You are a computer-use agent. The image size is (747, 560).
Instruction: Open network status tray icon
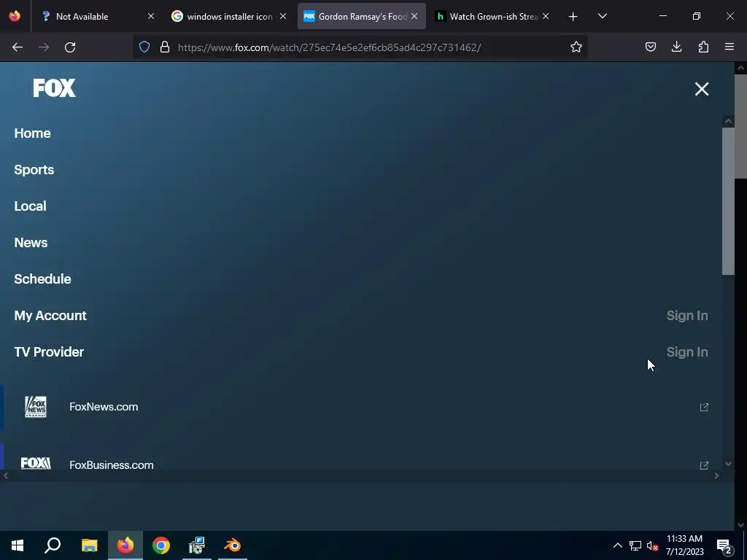[635, 545]
